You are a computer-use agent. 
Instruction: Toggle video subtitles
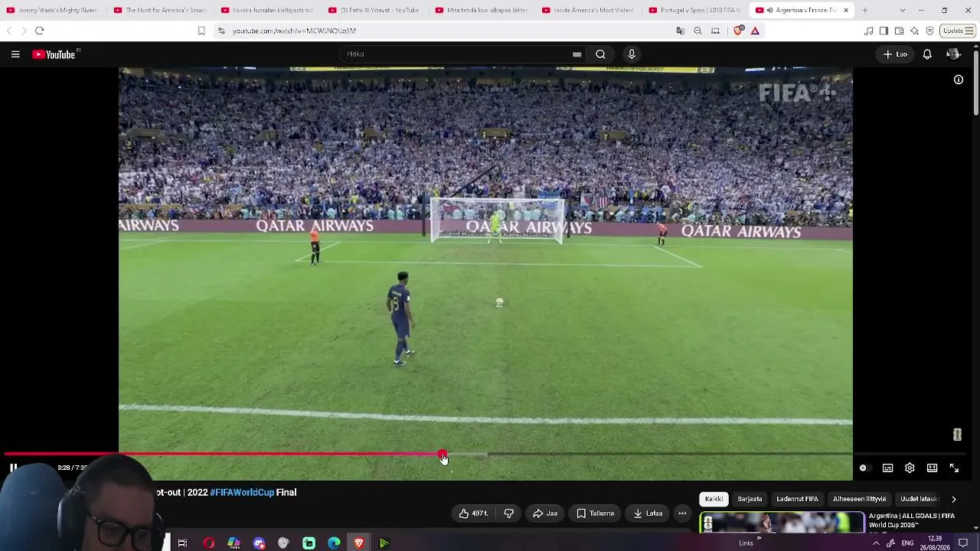[887, 468]
